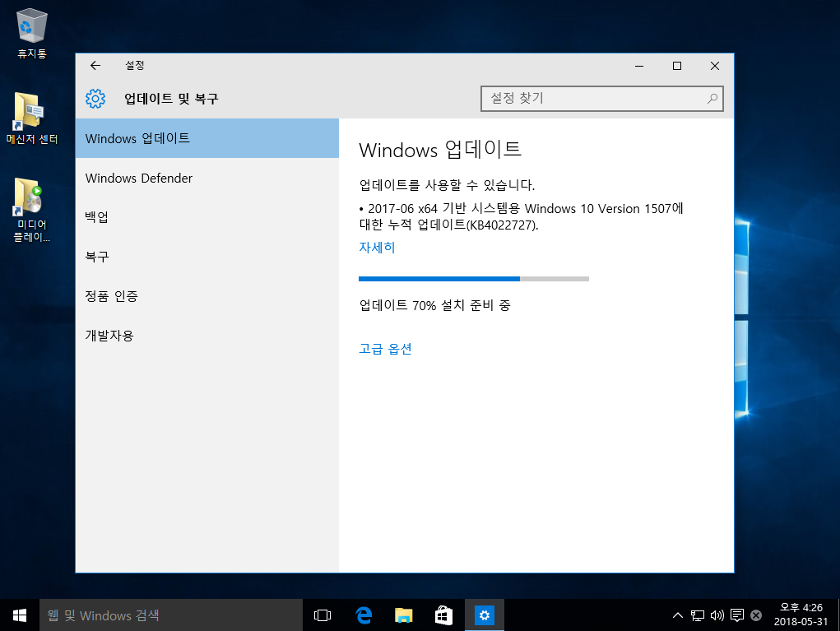840x631 pixels.
Task: Open the Recycle Bin desktop icon
Action: point(32,33)
